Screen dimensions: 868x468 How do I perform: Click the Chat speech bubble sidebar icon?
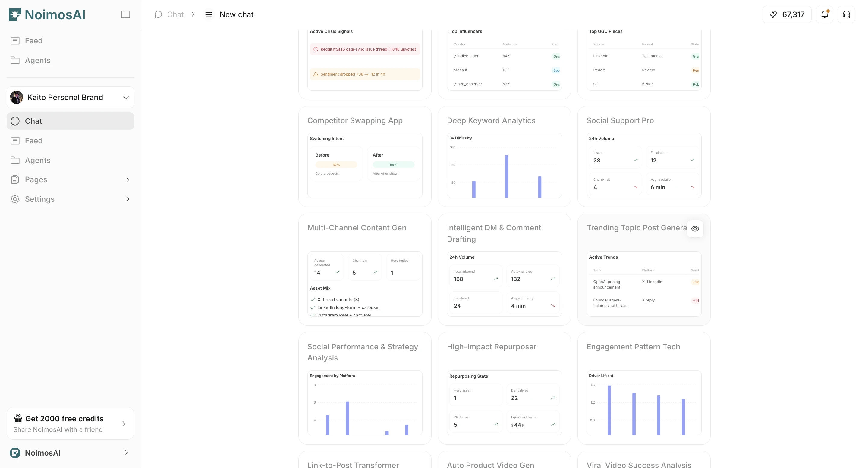point(15,121)
